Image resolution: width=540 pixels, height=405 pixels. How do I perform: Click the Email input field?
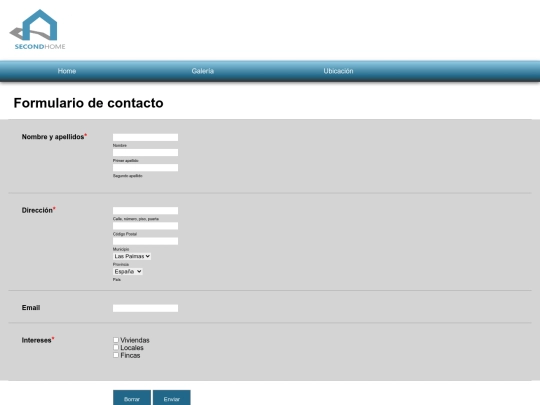point(145,308)
